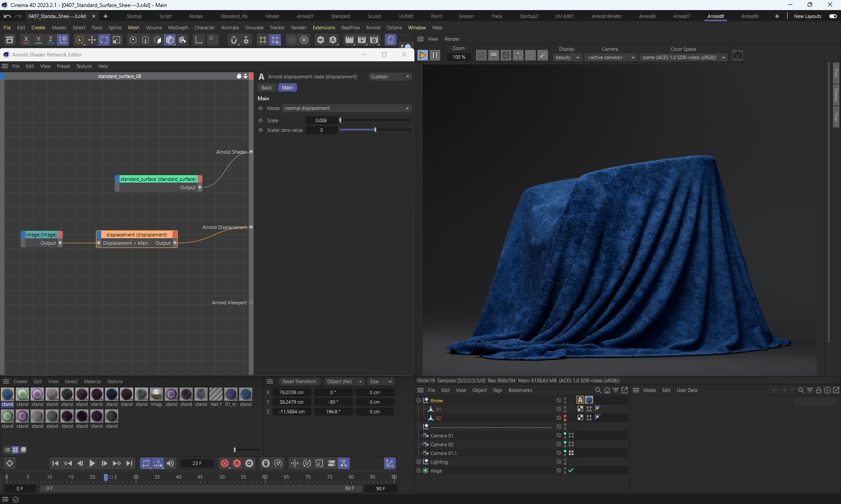Jump to end of timeline
Screen dimensions: 841x504
click(129, 463)
